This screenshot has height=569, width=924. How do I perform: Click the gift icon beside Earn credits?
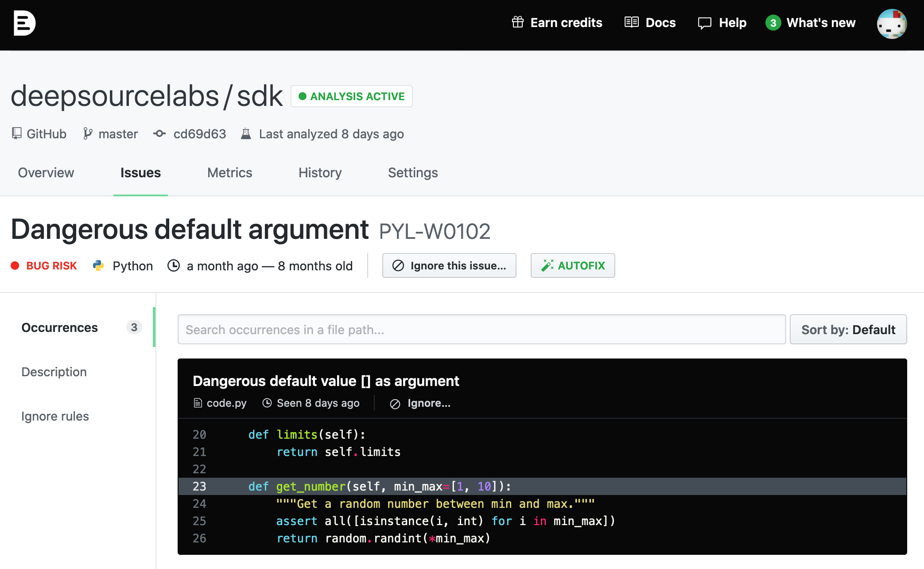[x=517, y=22]
